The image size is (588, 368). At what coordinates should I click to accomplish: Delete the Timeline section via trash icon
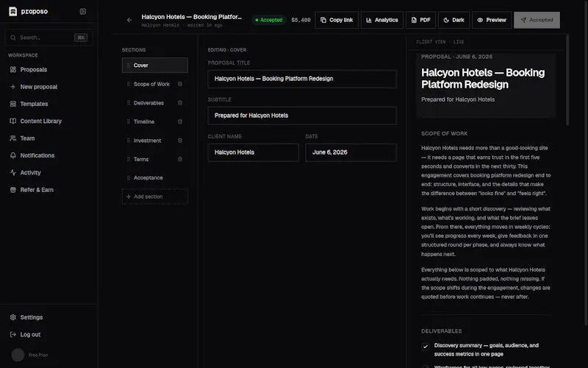(180, 121)
